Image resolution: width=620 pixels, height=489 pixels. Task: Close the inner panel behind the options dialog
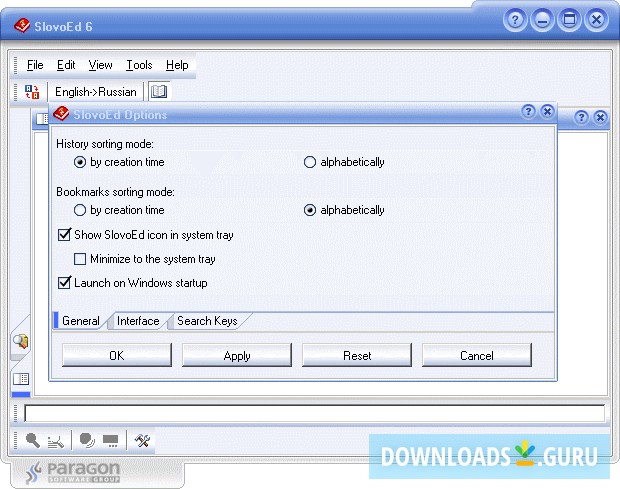[600, 117]
